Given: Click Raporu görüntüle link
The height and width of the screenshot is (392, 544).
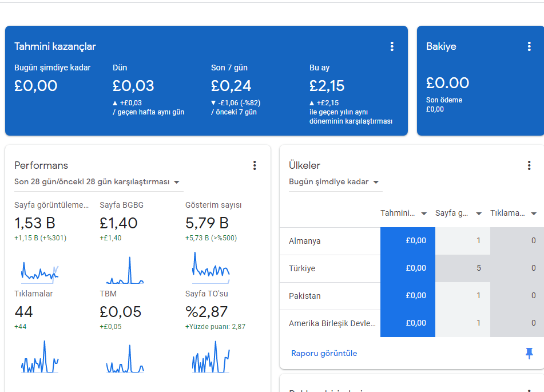Looking at the screenshot, I should pos(324,353).
